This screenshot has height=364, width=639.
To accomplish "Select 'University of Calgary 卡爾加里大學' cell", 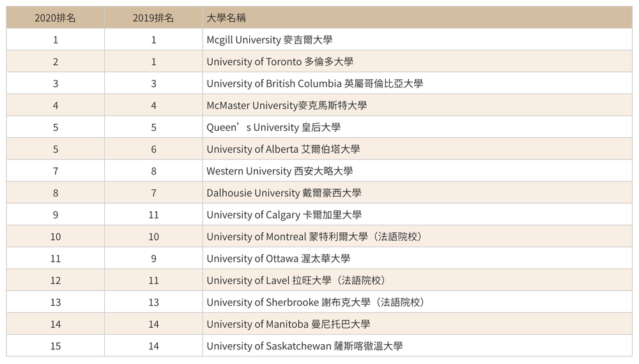I will (417, 215).
